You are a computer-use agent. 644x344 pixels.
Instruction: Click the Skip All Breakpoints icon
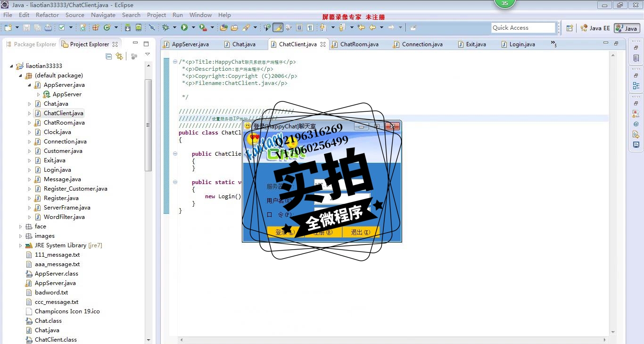click(152, 28)
